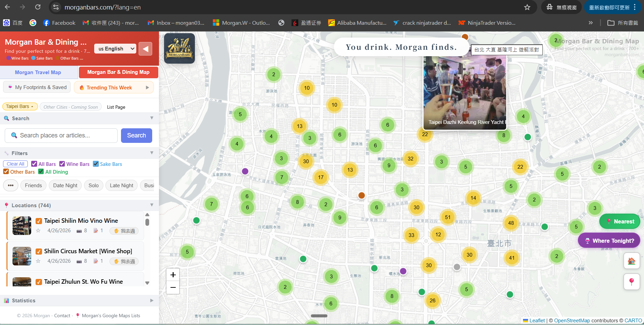Expand the Statistics section

click(x=152, y=300)
